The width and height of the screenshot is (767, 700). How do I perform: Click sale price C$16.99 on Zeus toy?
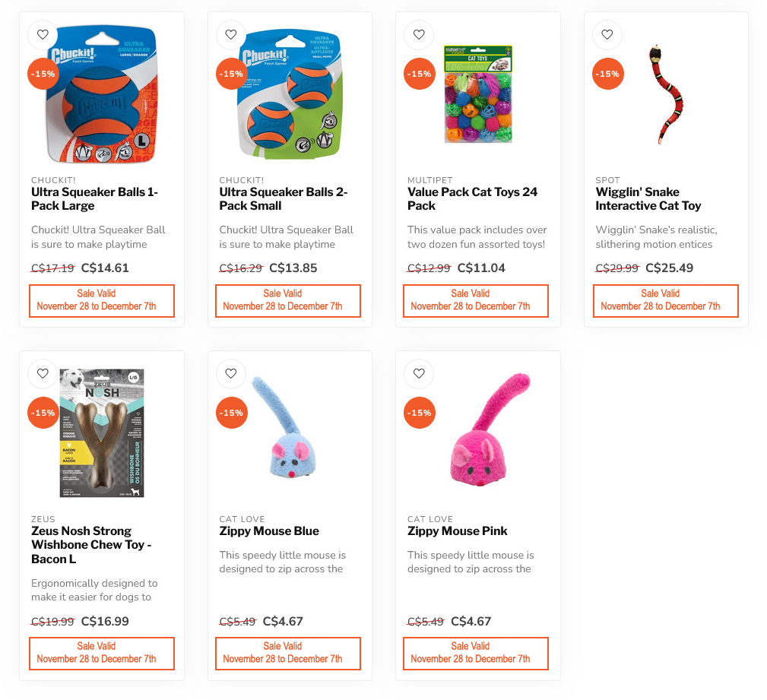pos(105,621)
